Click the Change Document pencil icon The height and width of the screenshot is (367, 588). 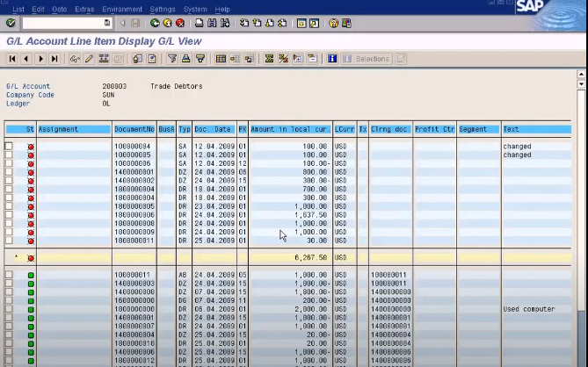tap(89, 59)
